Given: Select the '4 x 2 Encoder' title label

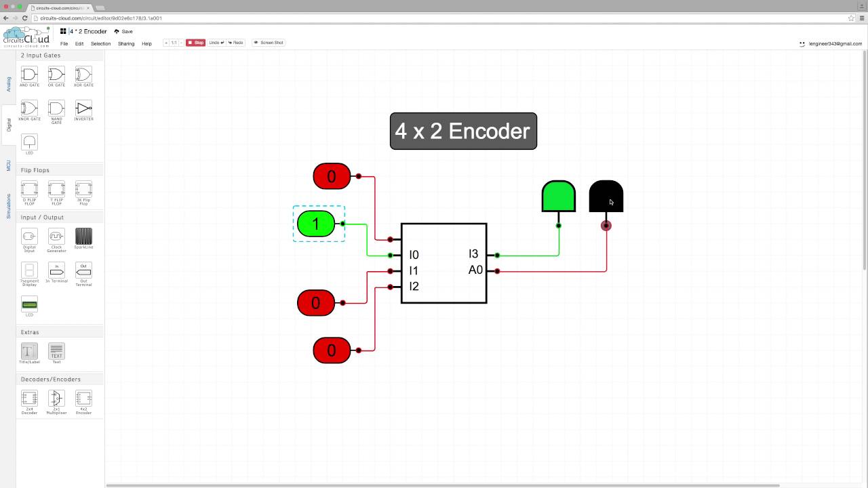Looking at the screenshot, I should [463, 131].
